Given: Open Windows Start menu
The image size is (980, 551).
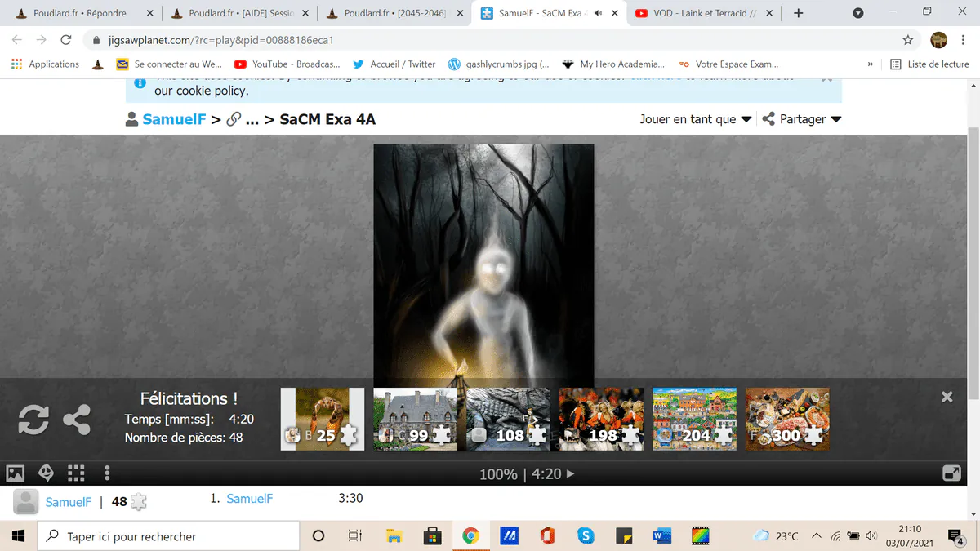Looking at the screenshot, I should tap(20, 536).
